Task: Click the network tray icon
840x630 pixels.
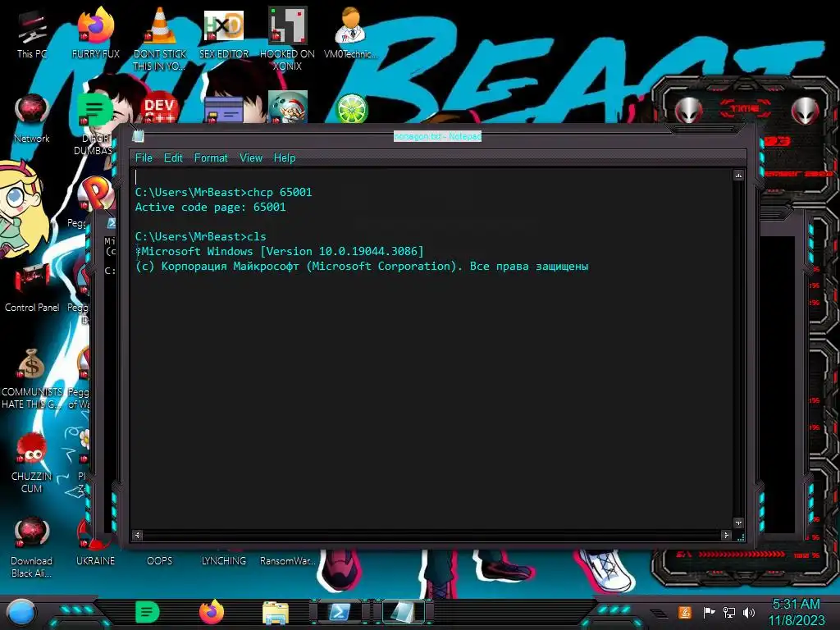Action: pyautogui.click(x=729, y=612)
